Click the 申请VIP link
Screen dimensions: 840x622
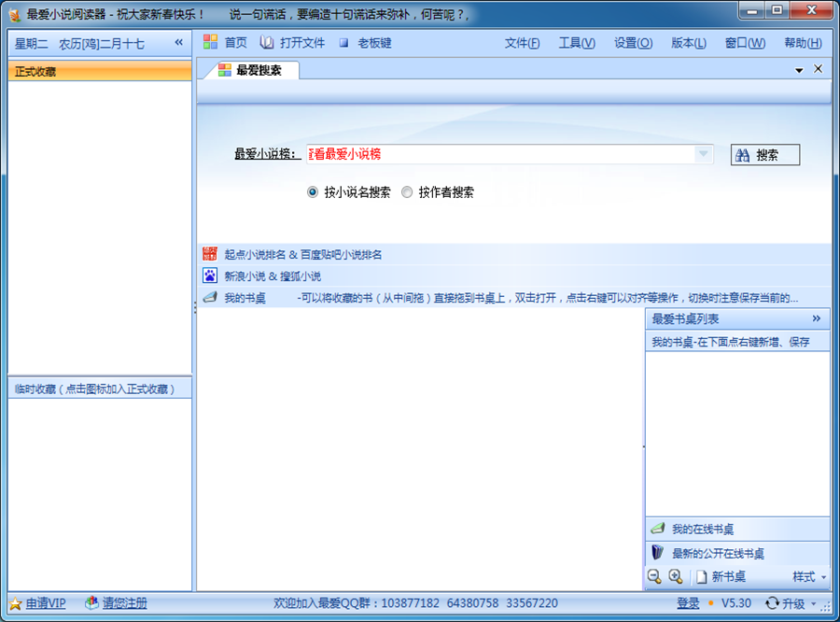[46, 603]
